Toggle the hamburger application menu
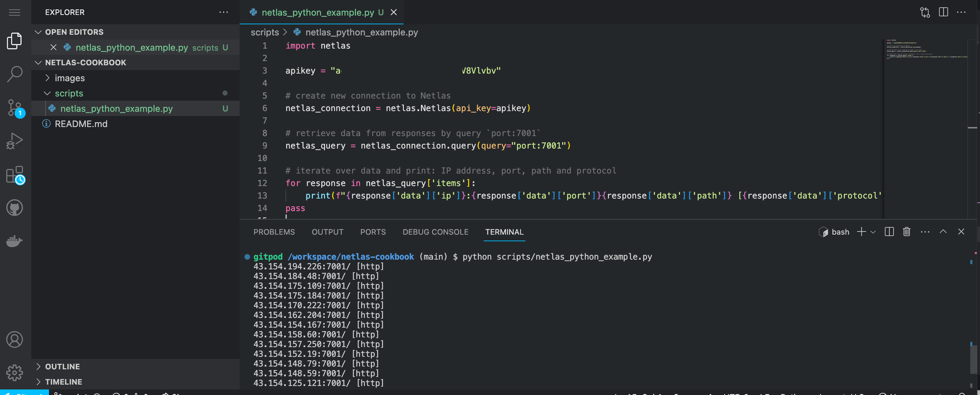The height and width of the screenshot is (395, 980). [15, 12]
